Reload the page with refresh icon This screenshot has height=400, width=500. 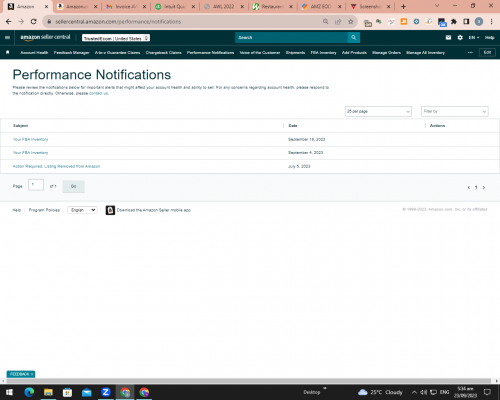[34, 21]
